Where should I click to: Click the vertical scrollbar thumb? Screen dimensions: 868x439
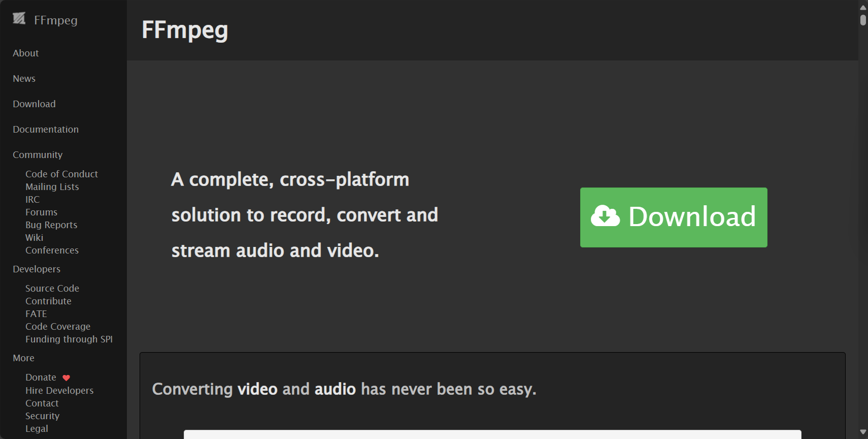[x=863, y=20]
